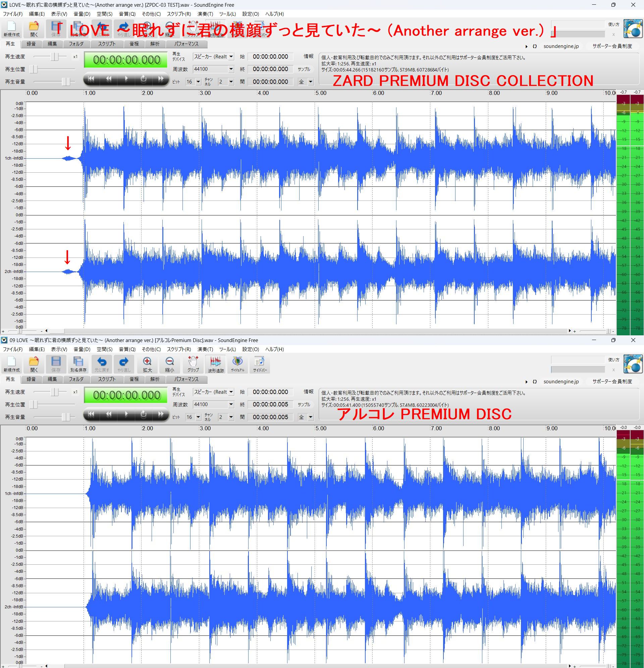Toggle loop playback in ZPDC-03 TEST window
Image resolution: width=644 pixels, height=668 pixels.
(144, 79)
